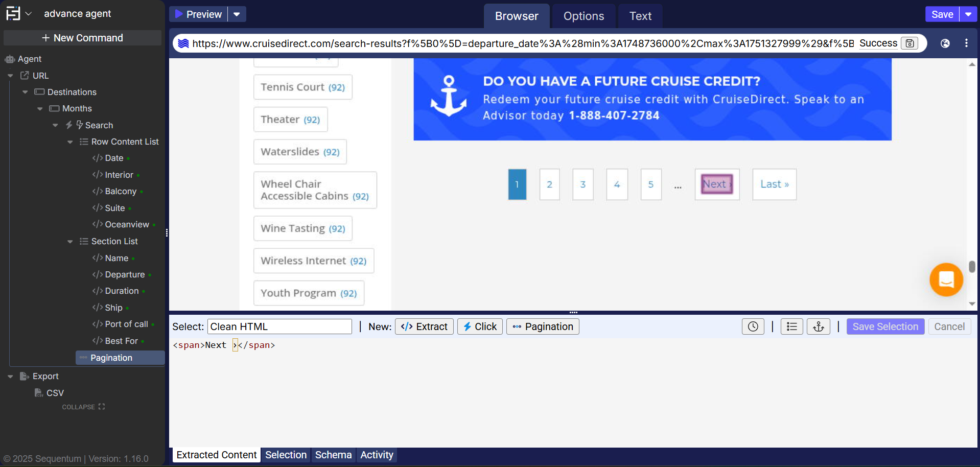Click the Save Selection button
This screenshot has width=980, height=467.
885,326
